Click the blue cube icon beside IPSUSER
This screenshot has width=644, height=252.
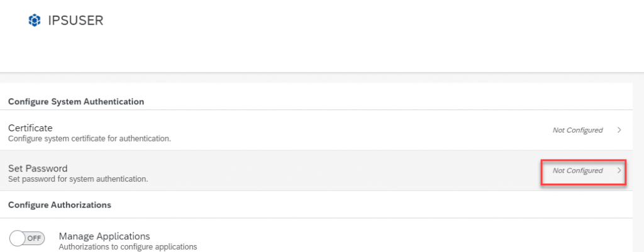click(x=35, y=21)
